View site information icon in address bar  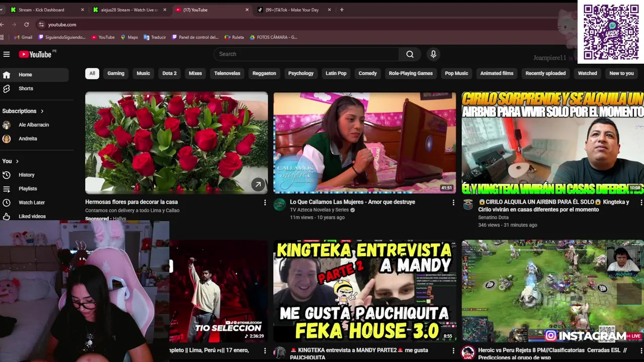41,24
